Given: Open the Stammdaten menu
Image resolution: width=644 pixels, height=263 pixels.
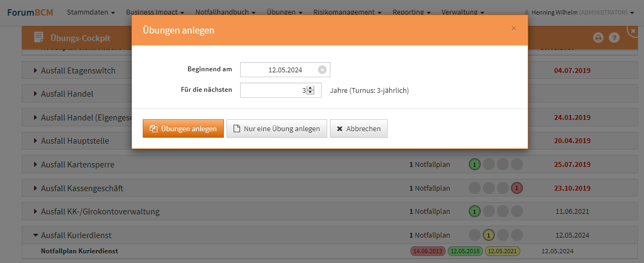Looking at the screenshot, I should pos(91,12).
